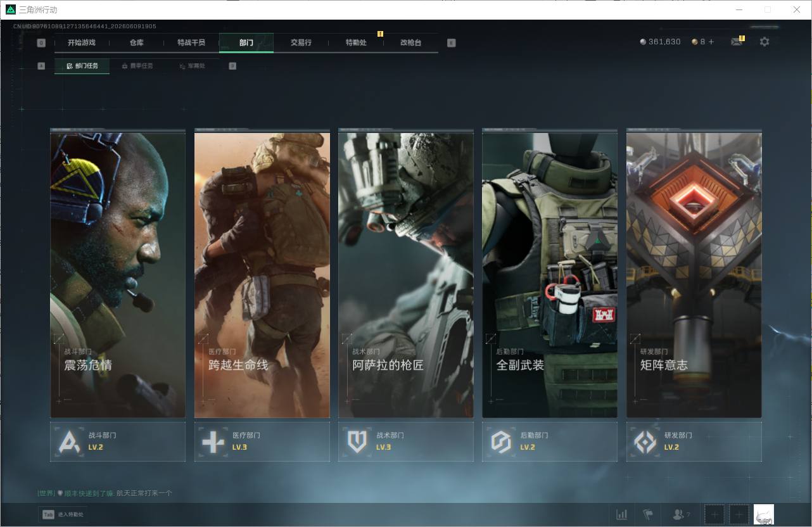Viewport: 812px width, 527px height.
Task: Minimize the 三角洲行动 window
Action: coord(740,10)
